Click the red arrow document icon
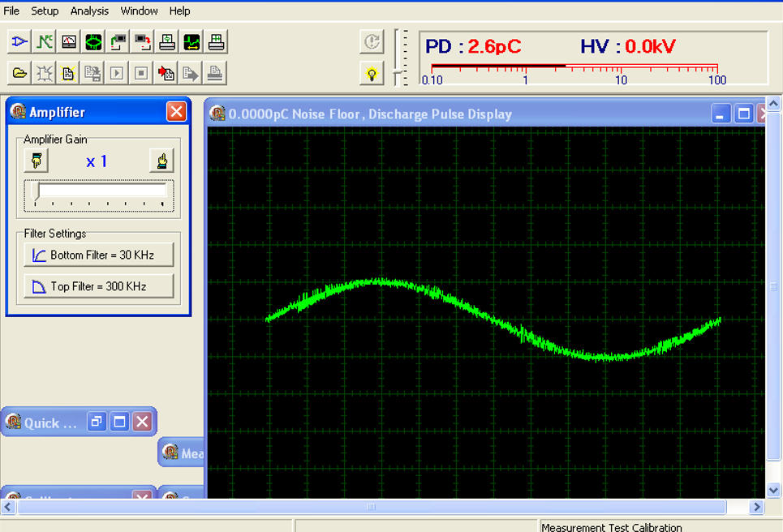Viewport: 783px width, 532px height. click(166, 74)
